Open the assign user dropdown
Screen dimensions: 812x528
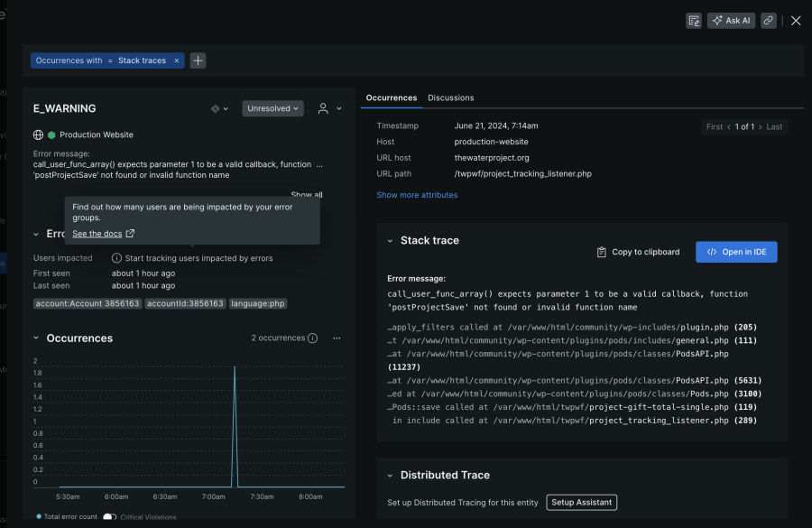pos(329,108)
